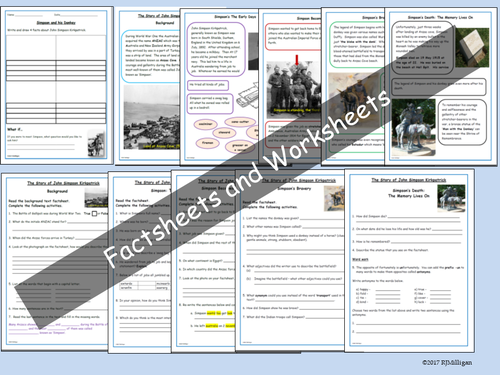Click the 'steward' oval job label
This screenshot has height=375, width=500.
(x=224, y=132)
